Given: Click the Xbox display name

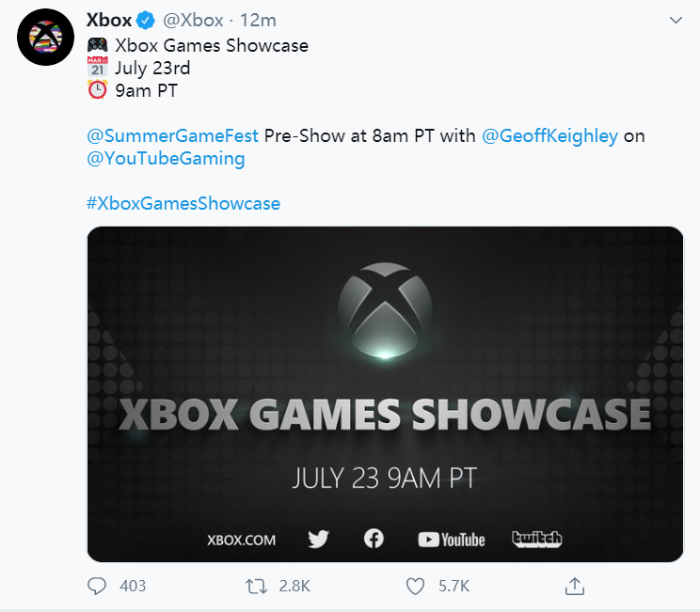Looking at the screenshot, I should point(108,21).
